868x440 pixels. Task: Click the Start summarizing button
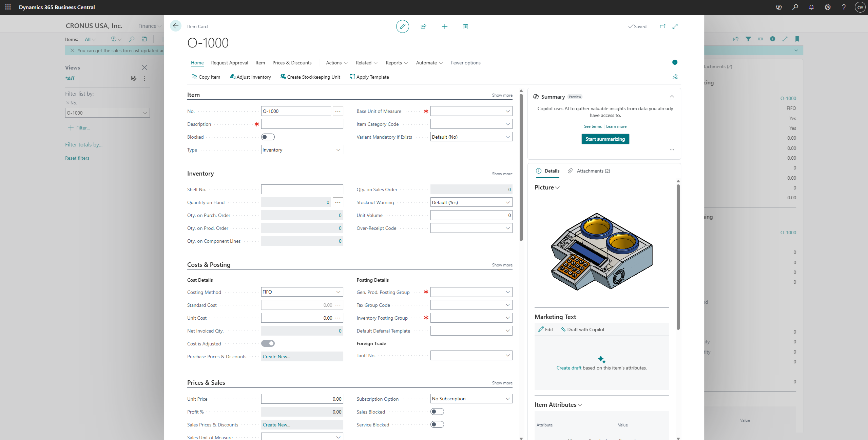(605, 139)
